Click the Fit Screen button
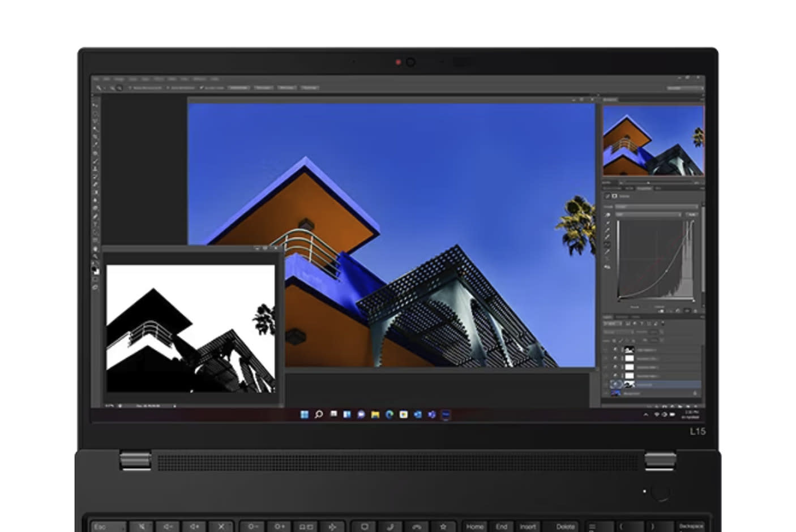This screenshot has width=796, height=532. [263, 88]
